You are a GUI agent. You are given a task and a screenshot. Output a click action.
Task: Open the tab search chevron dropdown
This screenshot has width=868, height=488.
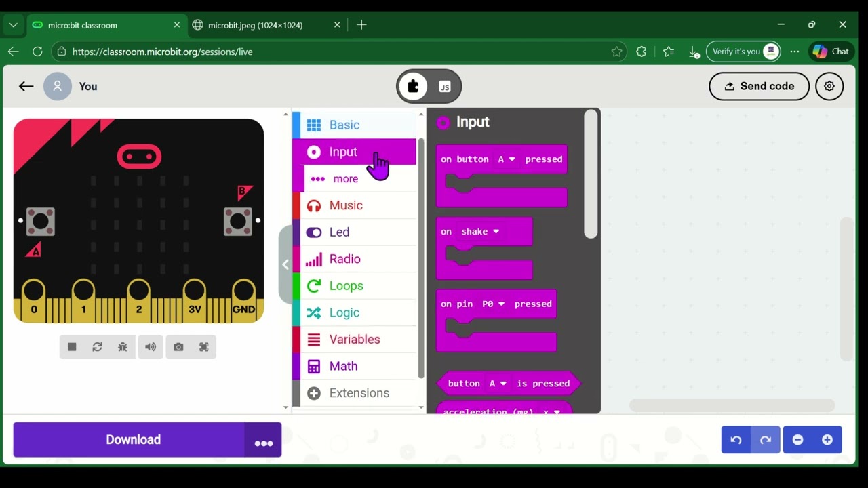click(13, 25)
